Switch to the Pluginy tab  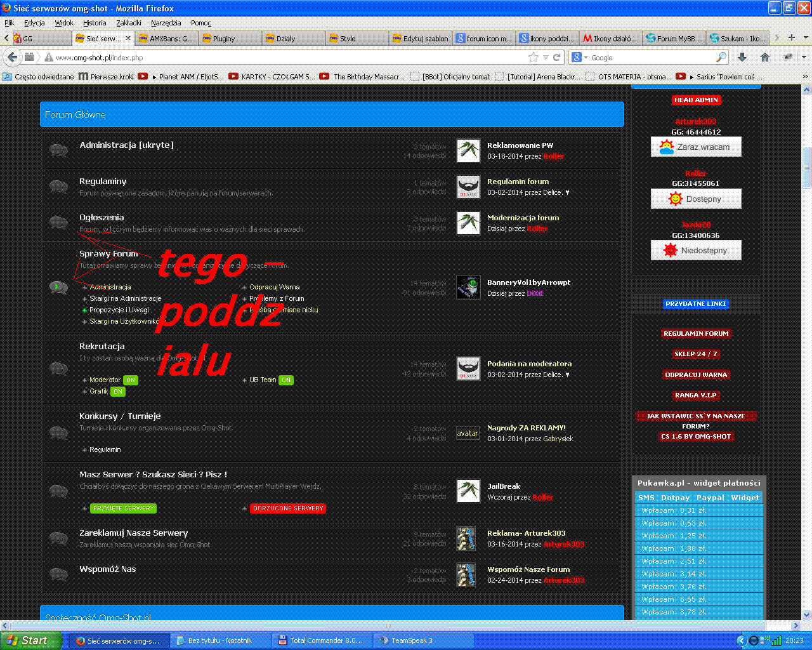(x=230, y=39)
